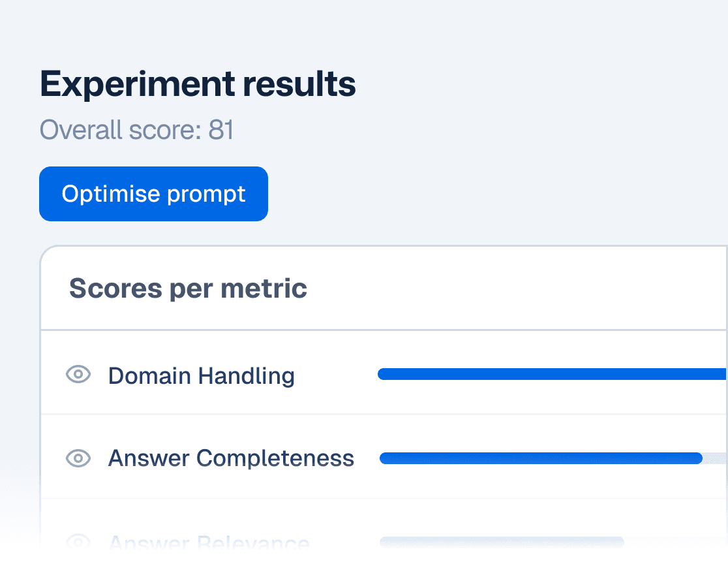Screen dimensions: 728x564
Task: Select the Overall score: 81 text
Action: (x=136, y=130)
